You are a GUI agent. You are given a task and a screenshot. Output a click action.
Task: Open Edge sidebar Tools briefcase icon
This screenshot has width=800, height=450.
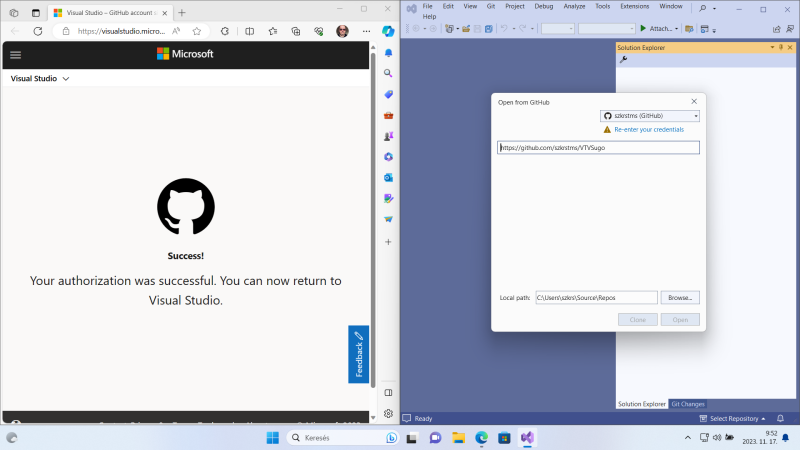pos(388,115)
